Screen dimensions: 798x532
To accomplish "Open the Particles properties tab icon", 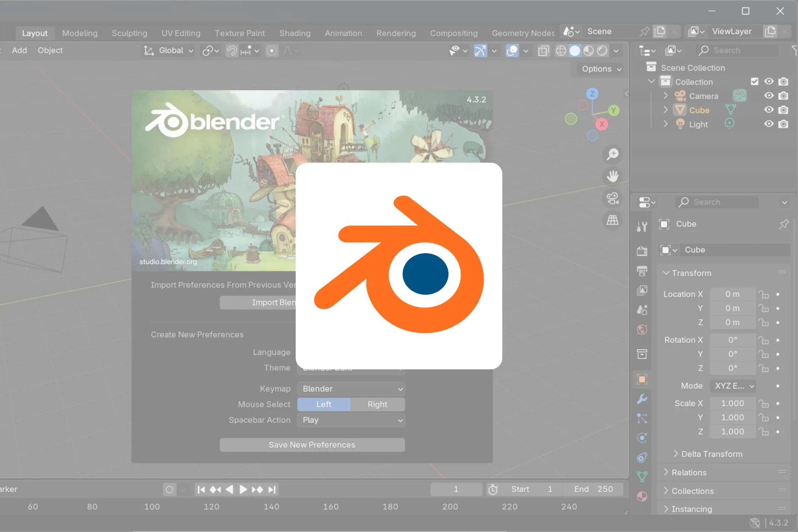I will (642, 419).
